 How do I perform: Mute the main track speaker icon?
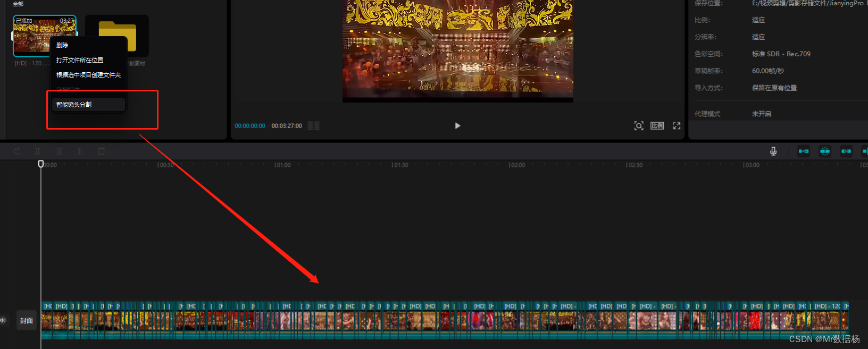click(x=3, y=320)
